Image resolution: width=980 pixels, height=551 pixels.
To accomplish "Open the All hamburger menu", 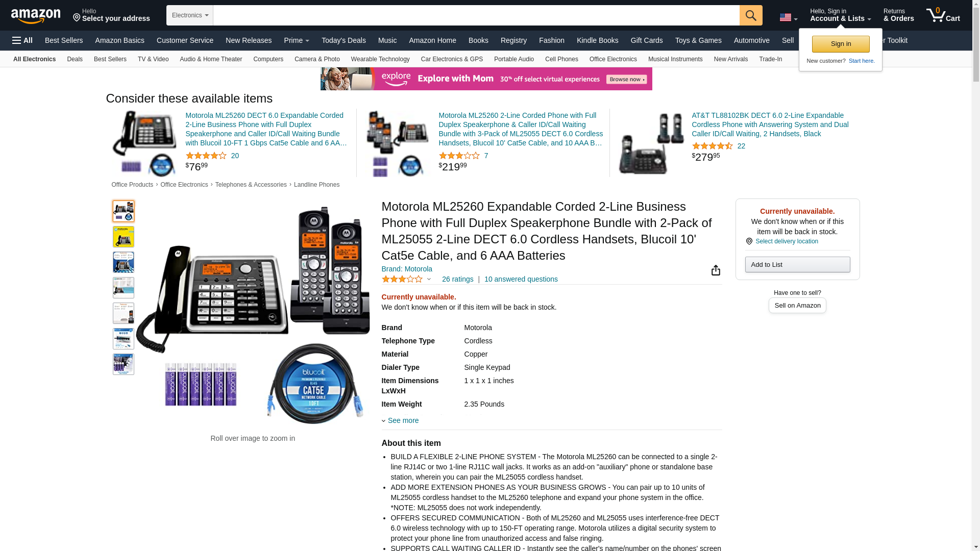I will click(22, 40).
